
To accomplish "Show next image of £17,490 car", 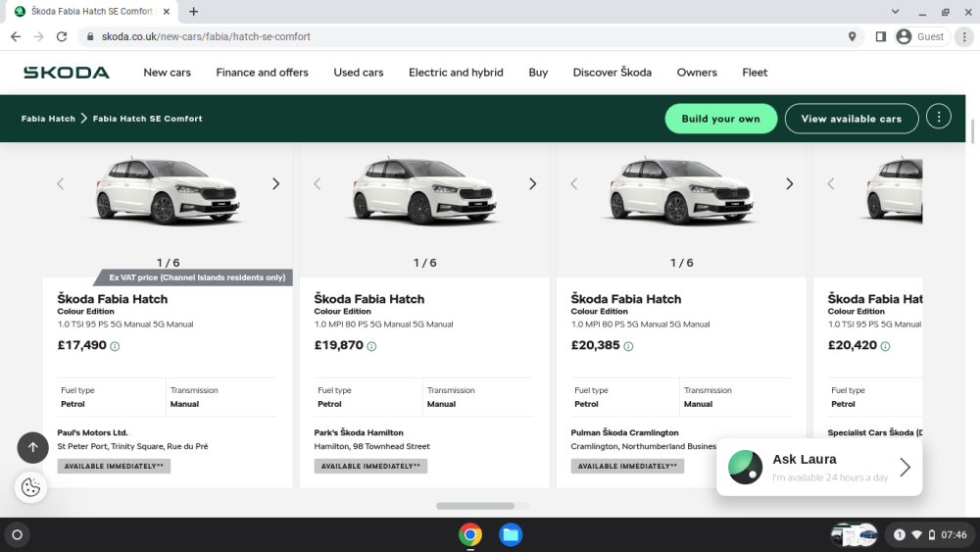I will click(275, 183).
